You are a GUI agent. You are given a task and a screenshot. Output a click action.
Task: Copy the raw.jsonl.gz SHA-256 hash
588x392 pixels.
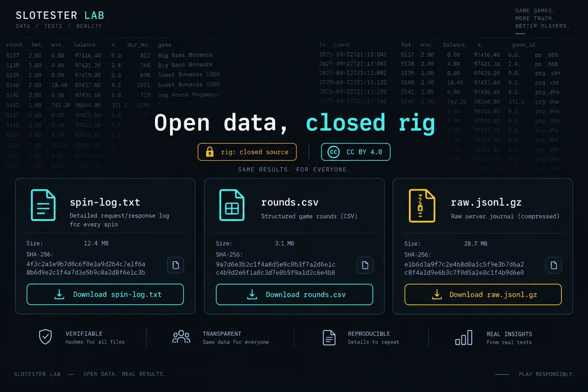pos(554,265)
